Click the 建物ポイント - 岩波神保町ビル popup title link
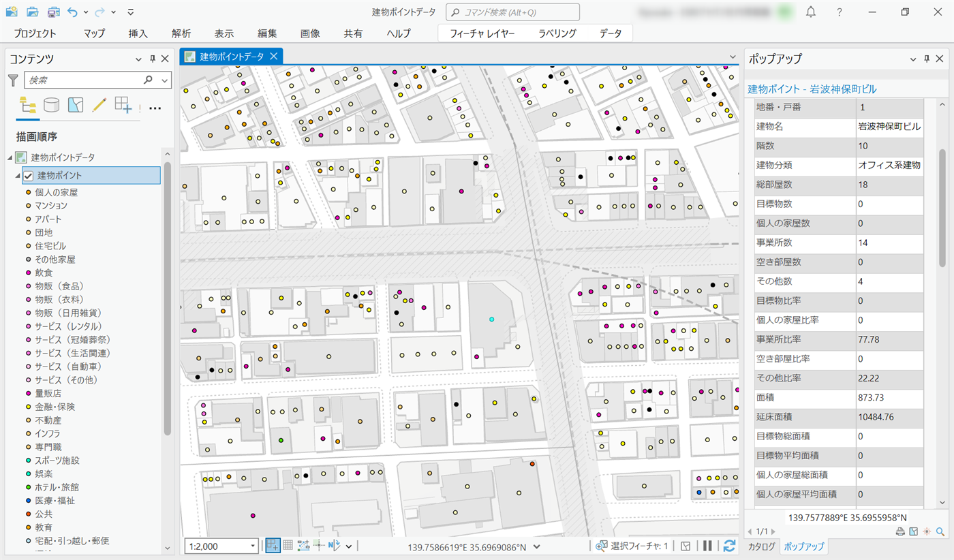The height and width of the screenshot is (560, 954). coord(812,89)
